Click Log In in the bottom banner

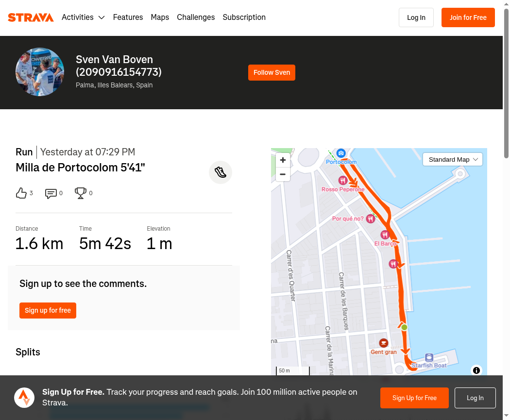click(x=475, y=398)
